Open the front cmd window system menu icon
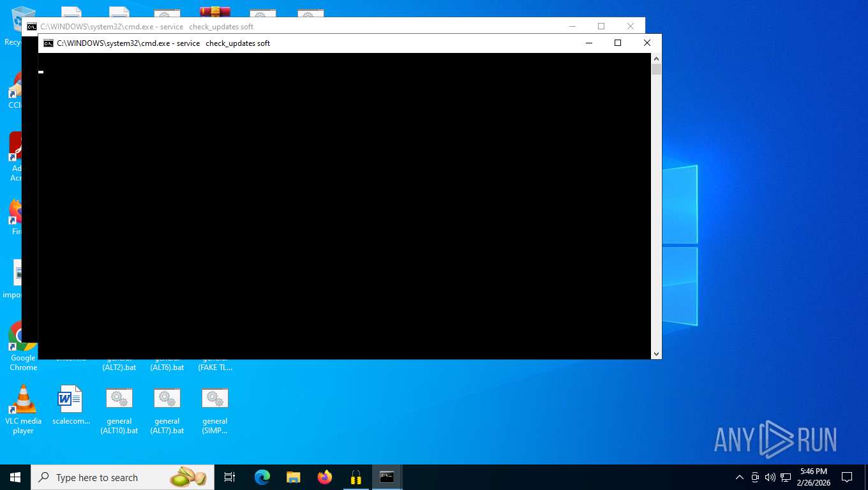This screenshot has width=868, height=490. [49, 43]
